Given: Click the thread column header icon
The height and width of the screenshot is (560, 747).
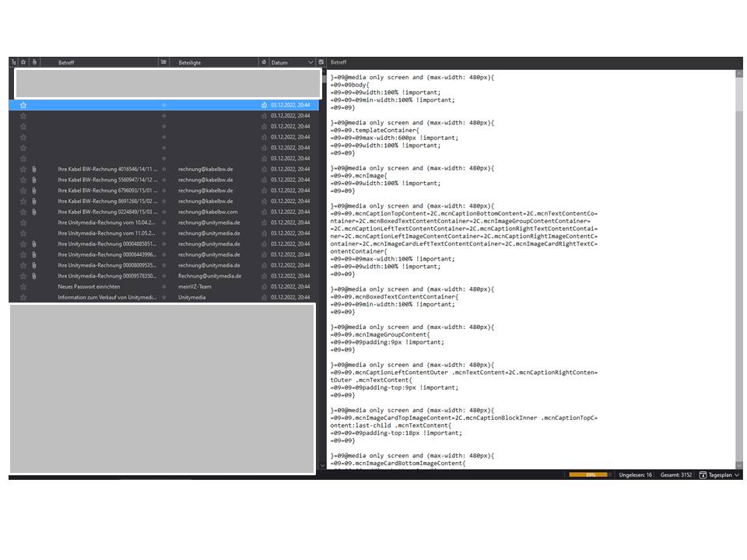Looking at the screenshot, I should coord(14,62).
